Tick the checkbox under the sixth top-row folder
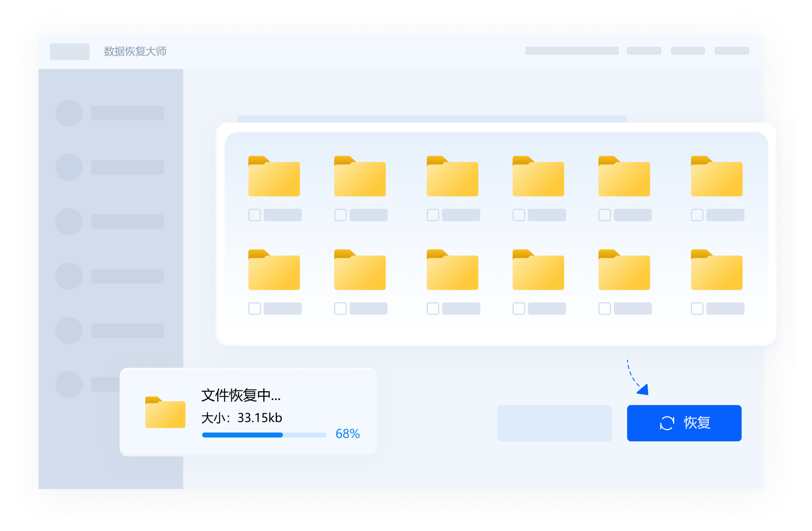 [697, 215]
